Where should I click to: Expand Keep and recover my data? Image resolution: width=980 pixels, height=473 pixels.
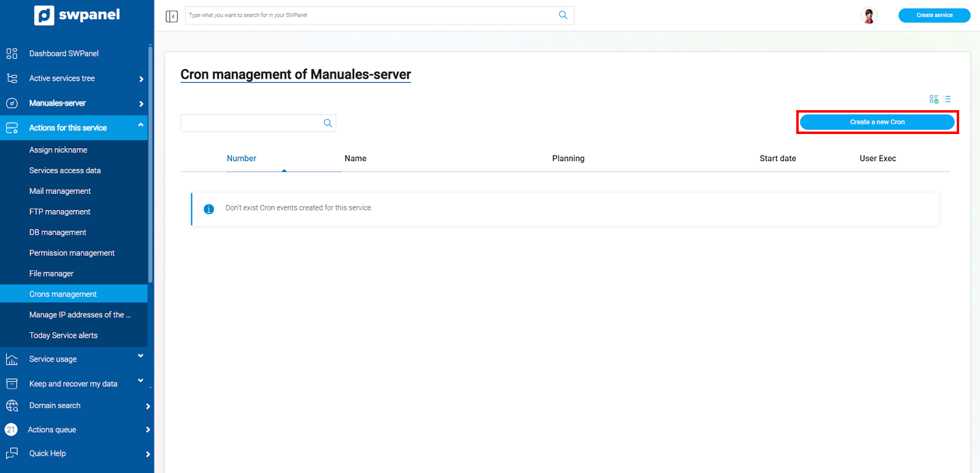coord(140,381)
